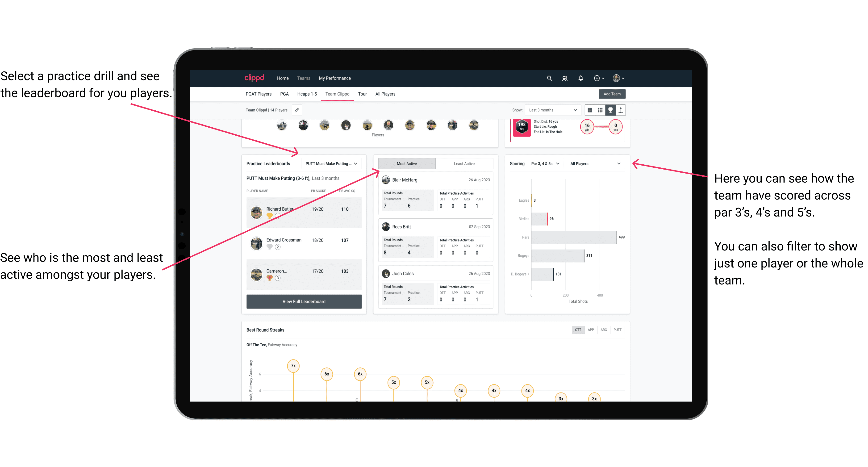Click View Full Leaderboard button
Viewport: 868px width, 467px height.
[x=304, y=301]
